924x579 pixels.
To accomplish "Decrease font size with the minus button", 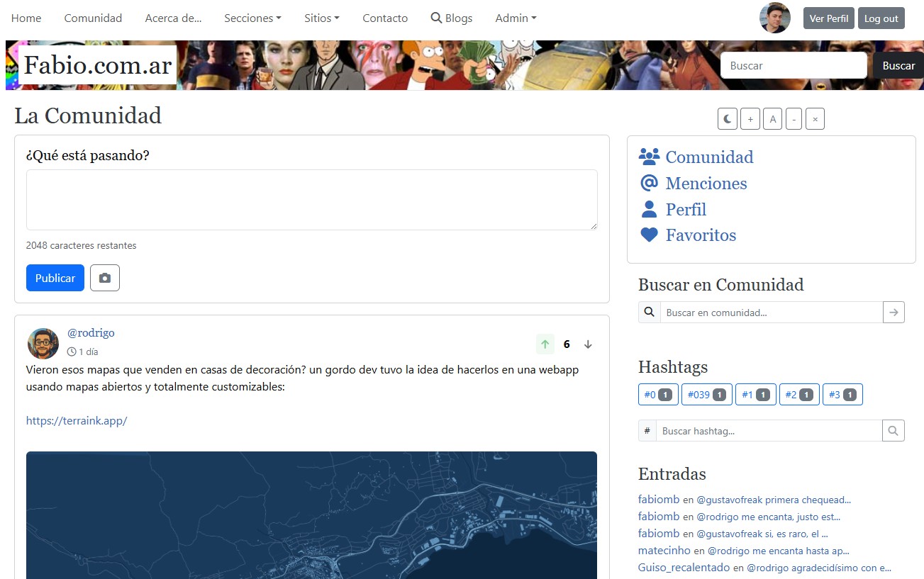I will pyautogui.click(x=794, y=120).
